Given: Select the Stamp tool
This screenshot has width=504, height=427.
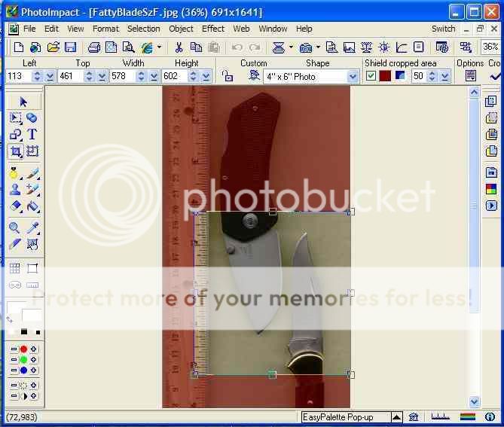Looking at the screenshot, I should [x=15, y=190].
